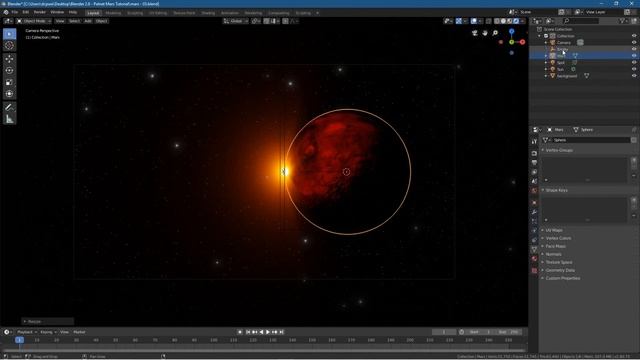Viewport: 640px width, 360px height.
Task: Open the Object Mode dropdown
Action: 34,21
